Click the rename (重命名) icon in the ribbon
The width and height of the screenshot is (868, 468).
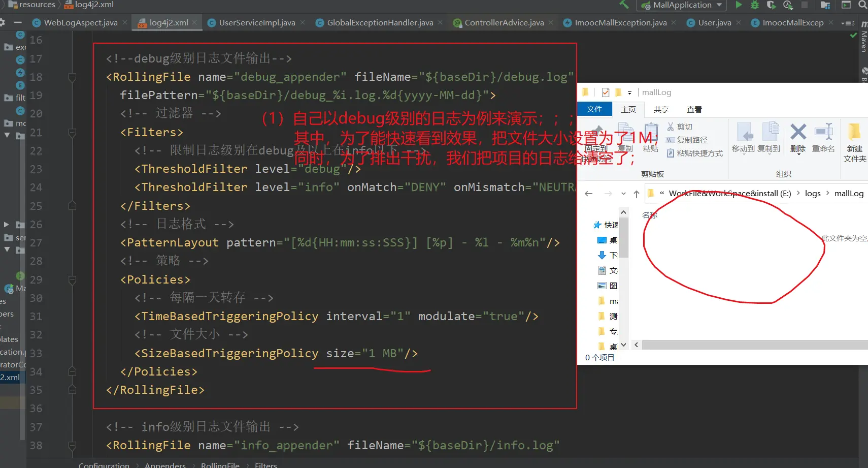click(x=823, y=133)
